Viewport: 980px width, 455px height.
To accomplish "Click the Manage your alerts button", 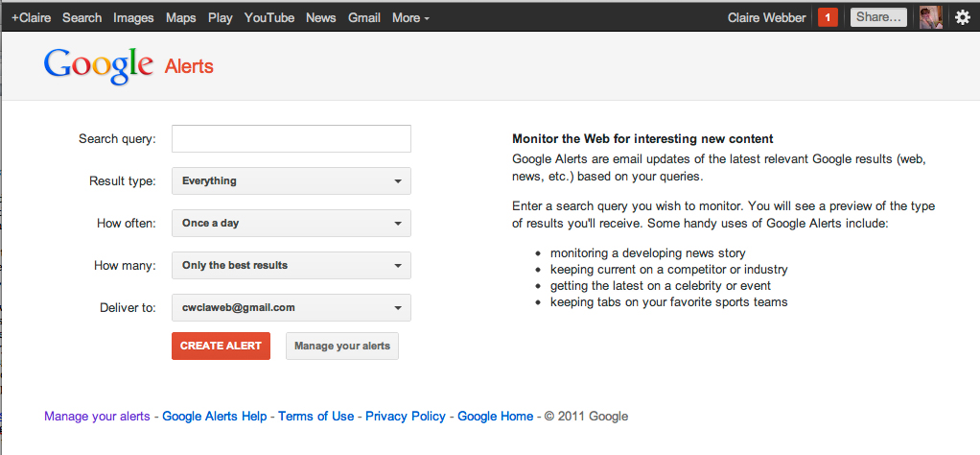I will point(342,346).
